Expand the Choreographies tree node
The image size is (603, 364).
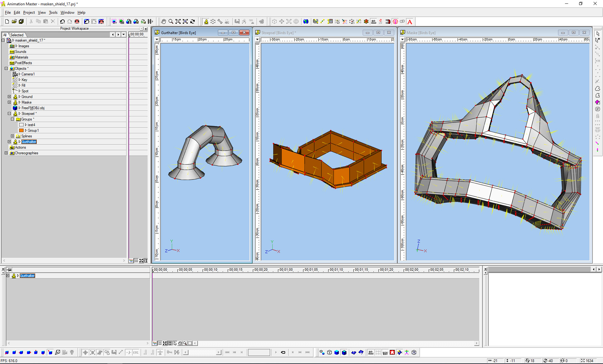click(x=6, y=153)
